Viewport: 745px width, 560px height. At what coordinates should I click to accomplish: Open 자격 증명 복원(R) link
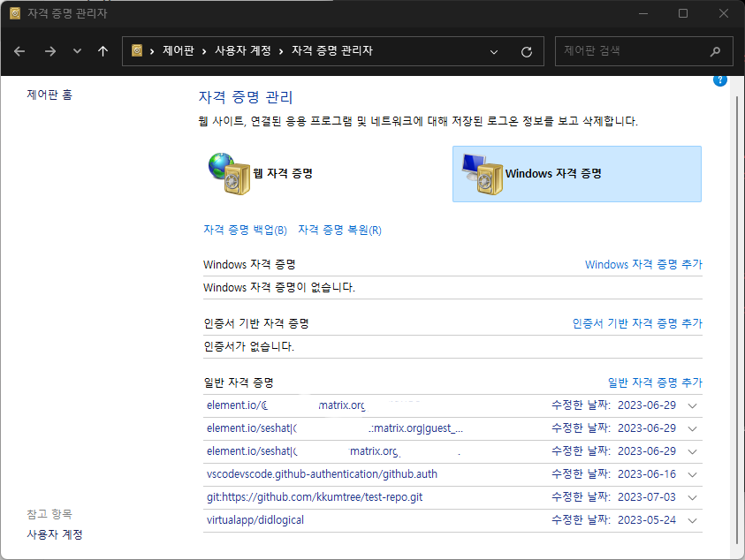tap(339, 230)
